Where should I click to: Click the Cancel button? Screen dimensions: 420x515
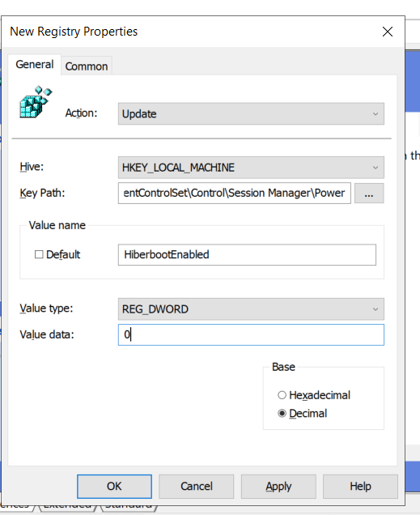coord(197,487)
